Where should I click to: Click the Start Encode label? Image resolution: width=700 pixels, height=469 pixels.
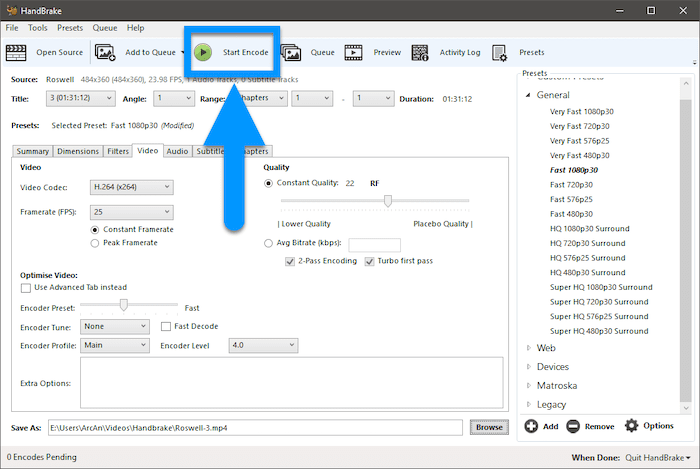pyautogui.click(x=246, y=52)
